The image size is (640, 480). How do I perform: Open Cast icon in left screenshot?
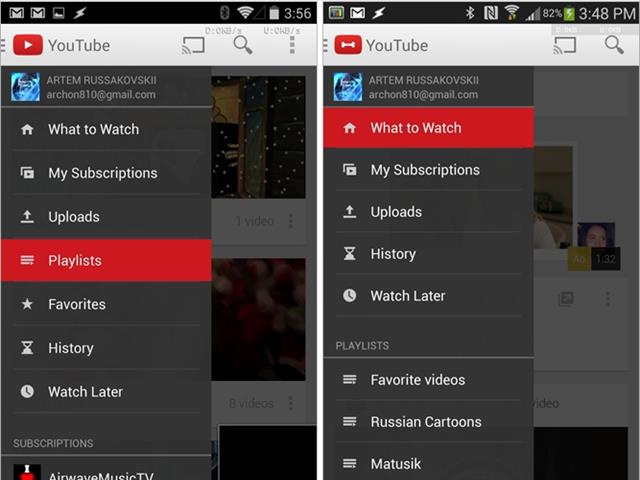tap(193, 45)
